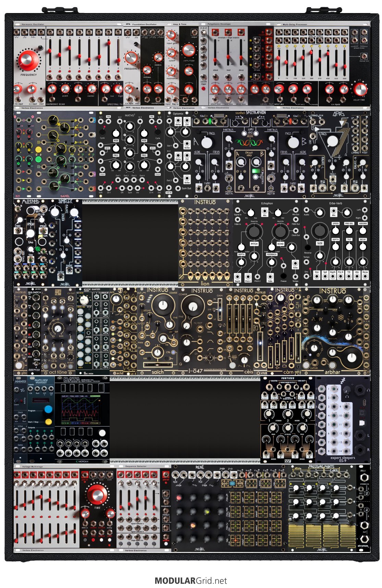This screenshot has height=588, width=382.
Task: Click the ABSORB knob on Erbe-Verb
Action: point(363,230)
